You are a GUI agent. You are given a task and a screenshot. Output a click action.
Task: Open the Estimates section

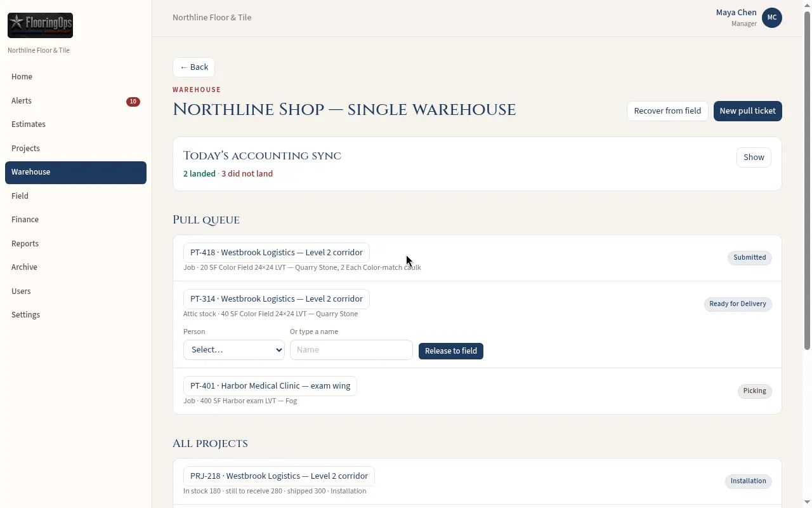point(75,124)
